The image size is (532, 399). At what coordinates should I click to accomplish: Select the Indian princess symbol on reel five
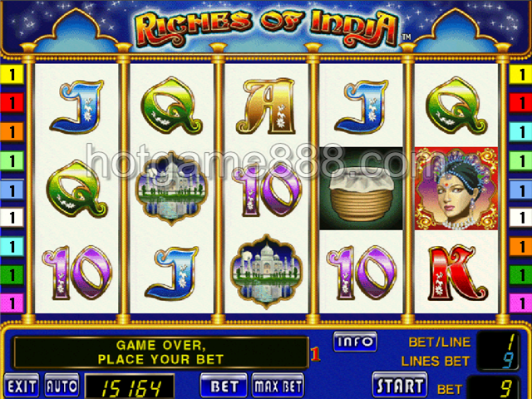pyautogui.click(x=456, y=189)
